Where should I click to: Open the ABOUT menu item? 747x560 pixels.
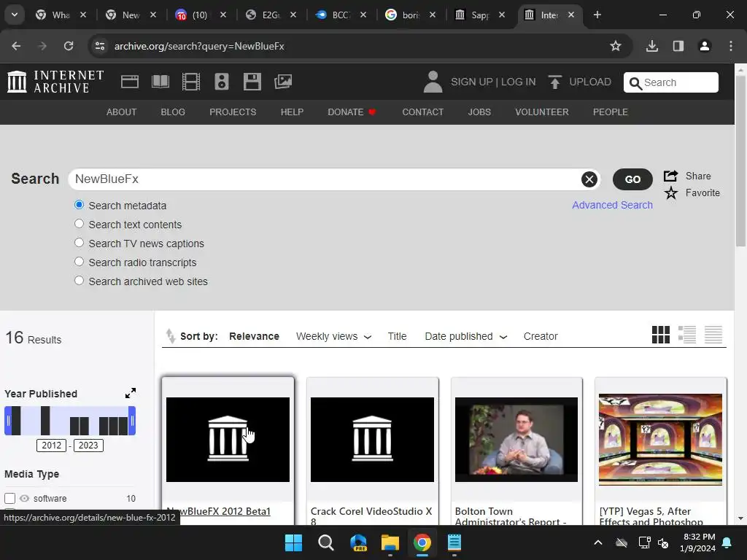[122, 112]
